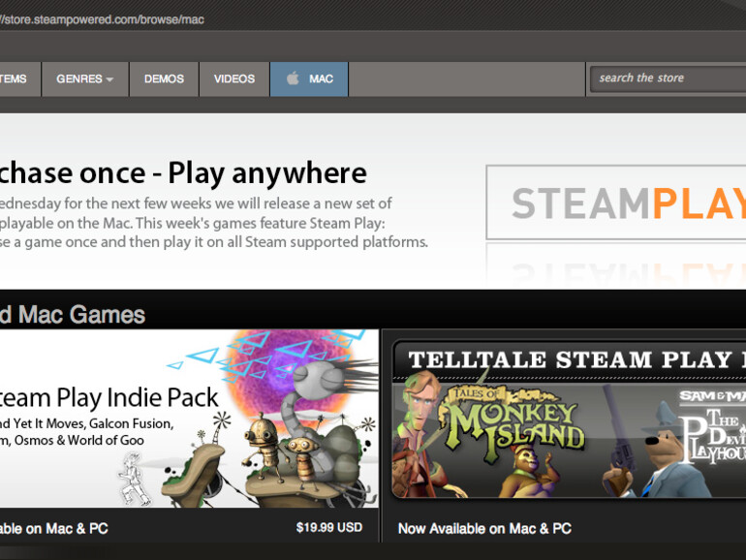This screenshot has width=746, height=560.
Task: Click the Tales of Monkey Island logo
Action: pos(512,423)
